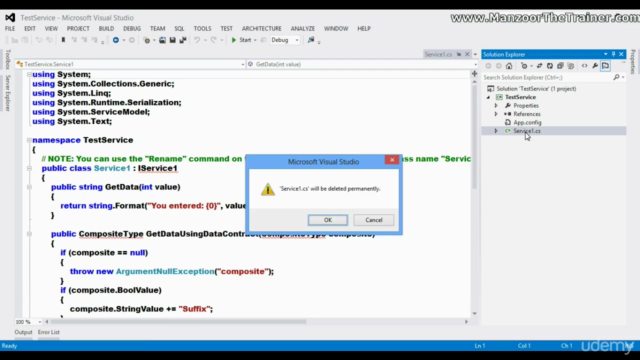Click the Open File toolbar icon
The image size is (640, 360).
tap(162, 40)
